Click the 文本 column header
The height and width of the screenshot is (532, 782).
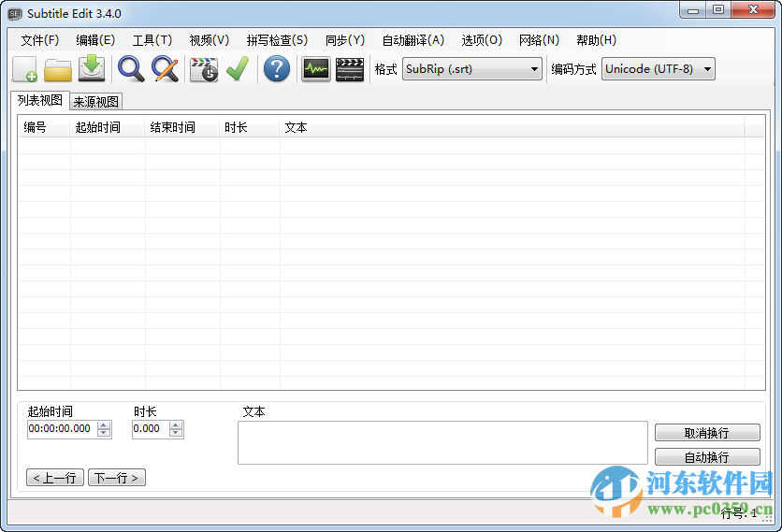click(x=513, y=127)
